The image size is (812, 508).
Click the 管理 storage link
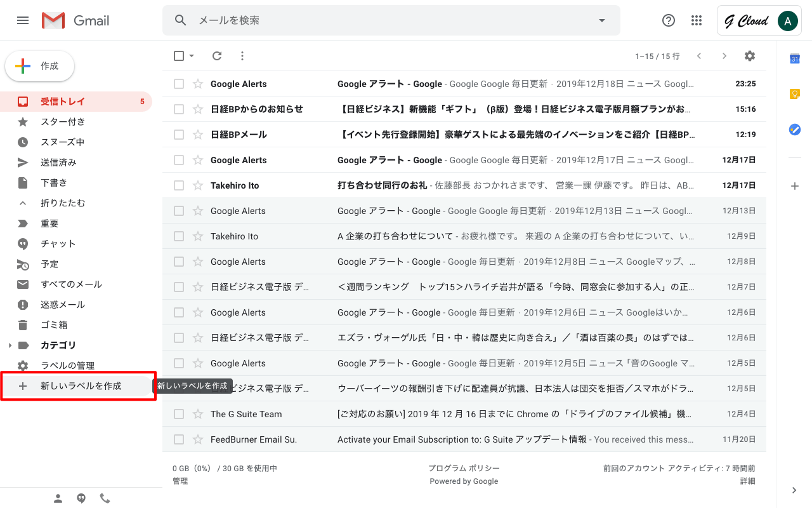click(180, 481)
